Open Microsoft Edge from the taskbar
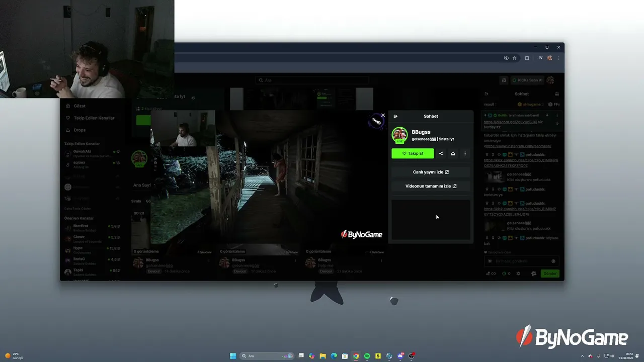Screen dimensions: 644x362 coord(334,356)
